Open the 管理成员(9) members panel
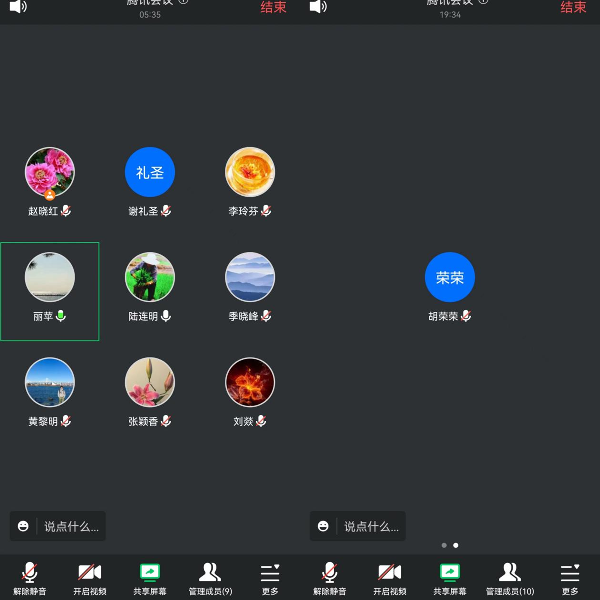 pos(210,577)
